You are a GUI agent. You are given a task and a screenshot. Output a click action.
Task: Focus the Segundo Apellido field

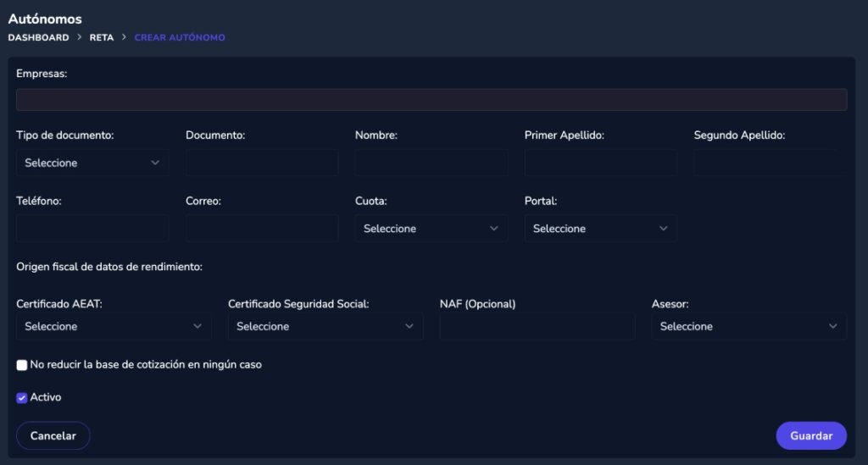click(770, 163)
